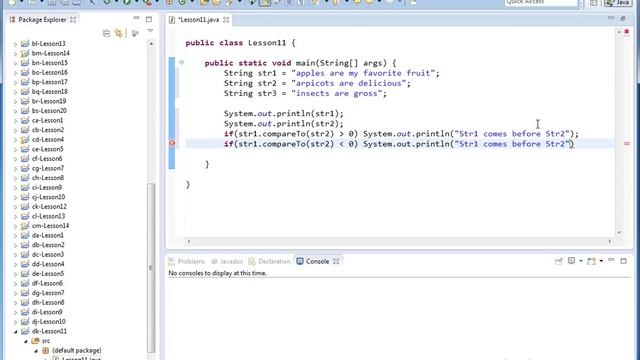
Task: Click the error marker beside the second if statement
Action: (x=172, y=144)
